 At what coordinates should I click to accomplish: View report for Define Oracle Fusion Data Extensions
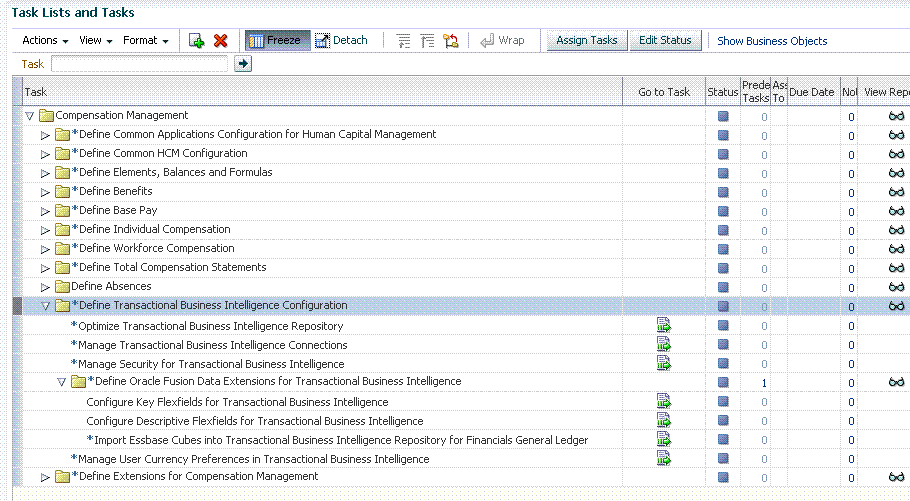(x=897, y=382)
